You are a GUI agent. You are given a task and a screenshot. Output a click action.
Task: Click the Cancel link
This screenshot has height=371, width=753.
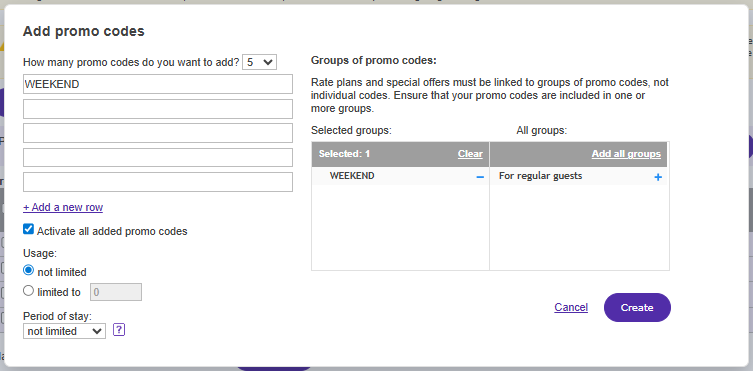tap(571, 307)
